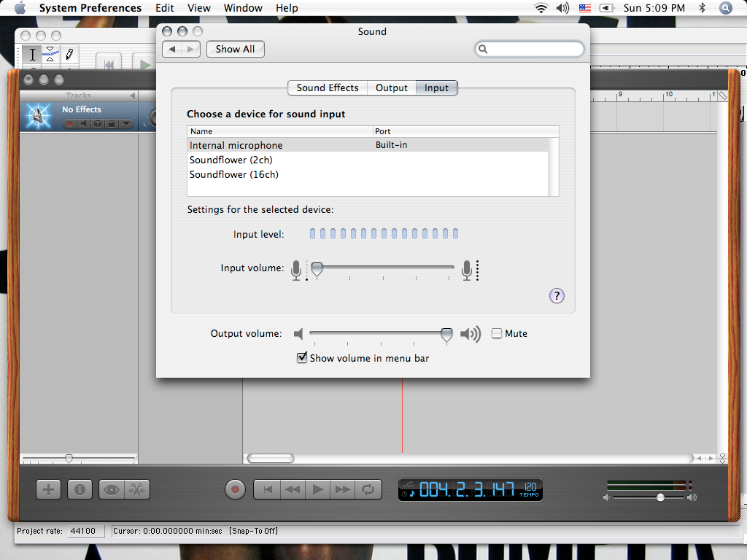Toggle the No Effects track record-enable button
Viewport: 747px width, 560px height.
coord(70,124)
